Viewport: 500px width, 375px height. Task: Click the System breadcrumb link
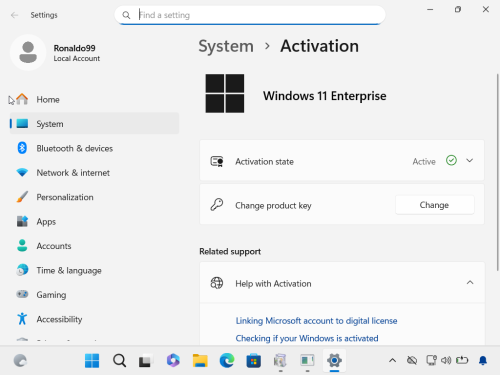coord(226,46)
